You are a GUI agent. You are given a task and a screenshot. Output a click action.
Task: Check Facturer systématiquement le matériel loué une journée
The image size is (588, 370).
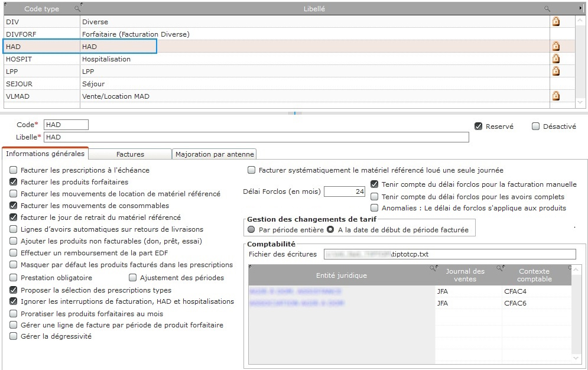pyautogui.click(x=252, y=170)
